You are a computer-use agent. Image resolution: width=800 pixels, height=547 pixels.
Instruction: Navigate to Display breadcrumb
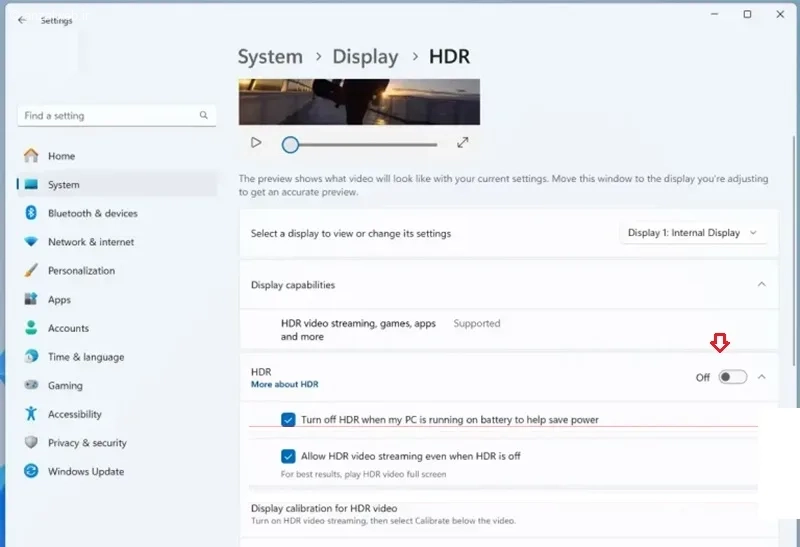pos(365,56)
